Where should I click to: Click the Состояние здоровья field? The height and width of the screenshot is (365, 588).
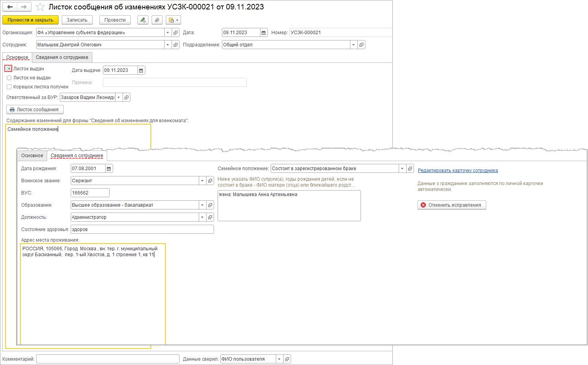pos(142,229)
